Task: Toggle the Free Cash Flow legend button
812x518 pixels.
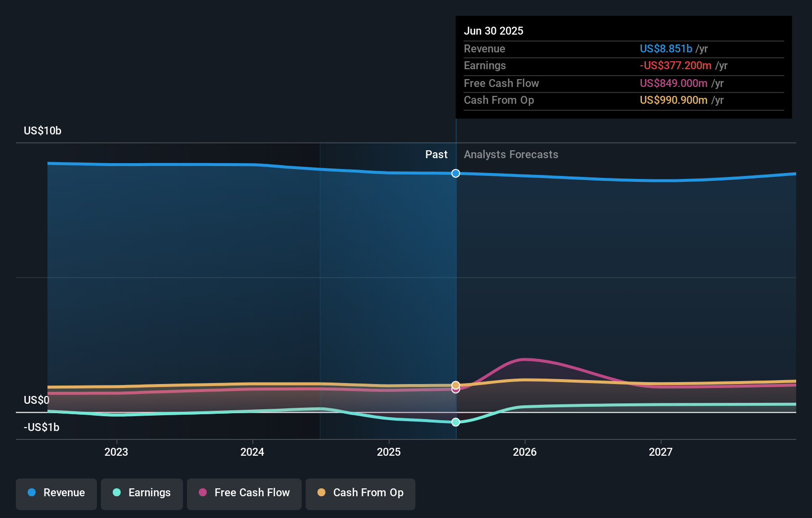Action: [x=244, y=494]
